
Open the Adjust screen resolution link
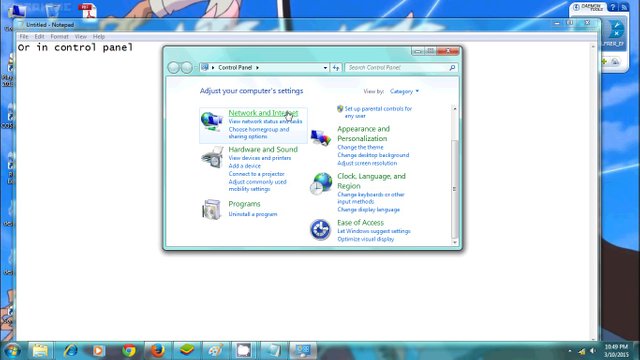pos(367,163)
